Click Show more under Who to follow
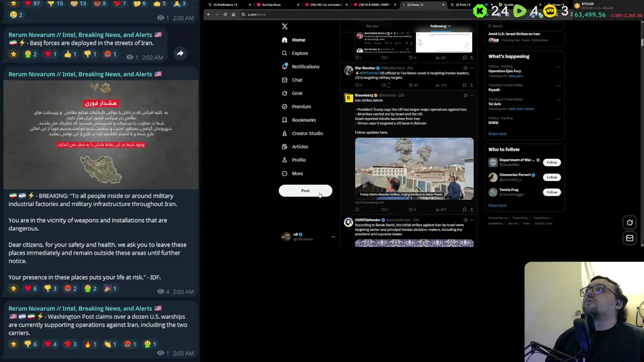The image size is (644, 362). (x=497, y=205)
